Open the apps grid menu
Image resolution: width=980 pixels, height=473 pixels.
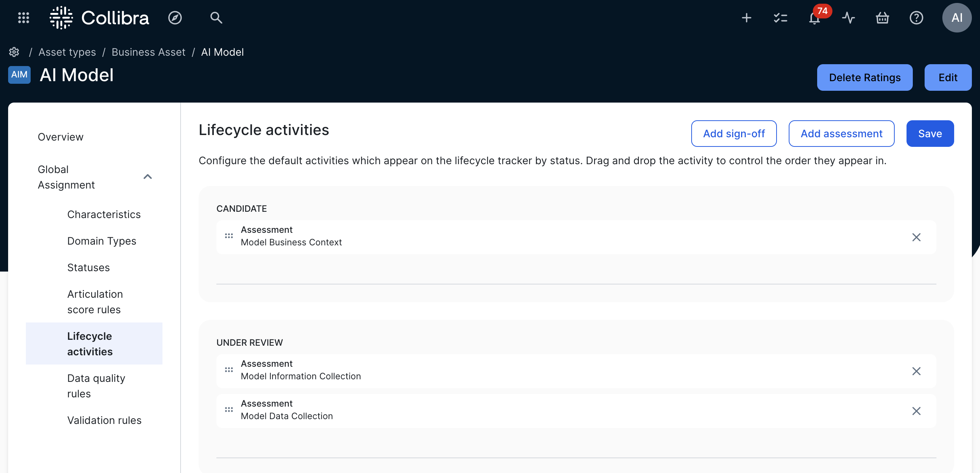24,17
